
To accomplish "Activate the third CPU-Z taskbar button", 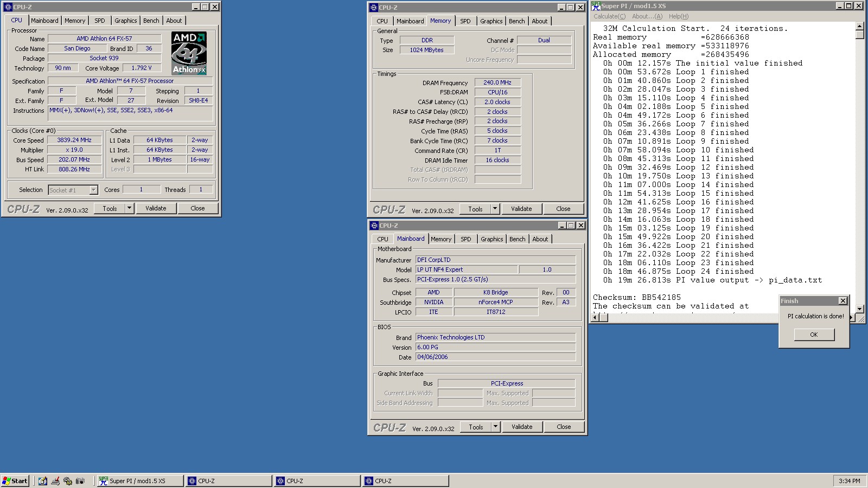I will tap(405, 481).
